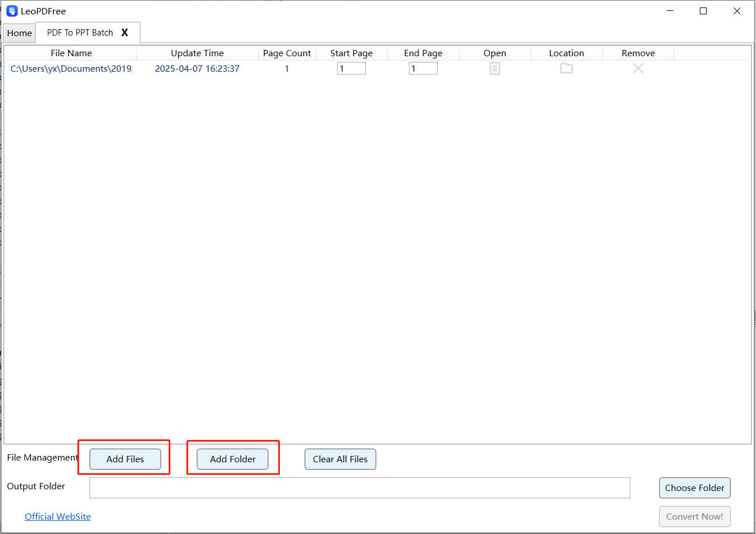756x534 pixels.
Task: Open the Official WebSite link
Action: coord(57,516)
